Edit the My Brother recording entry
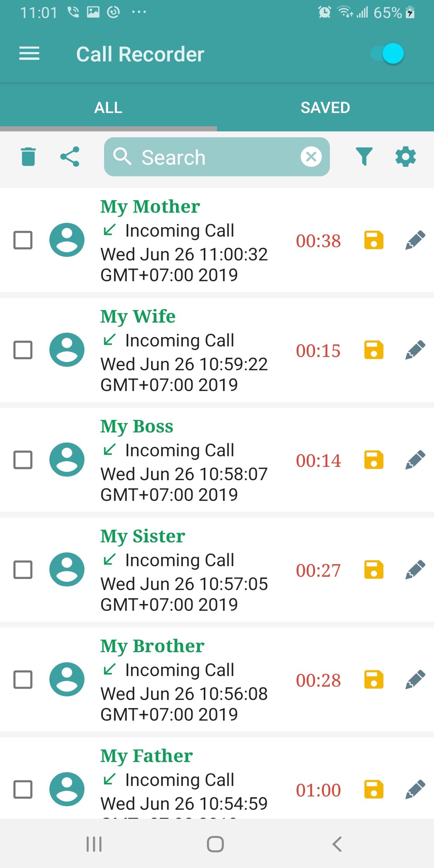The height and width of the screenshot is (868, 434). [415, 680]
